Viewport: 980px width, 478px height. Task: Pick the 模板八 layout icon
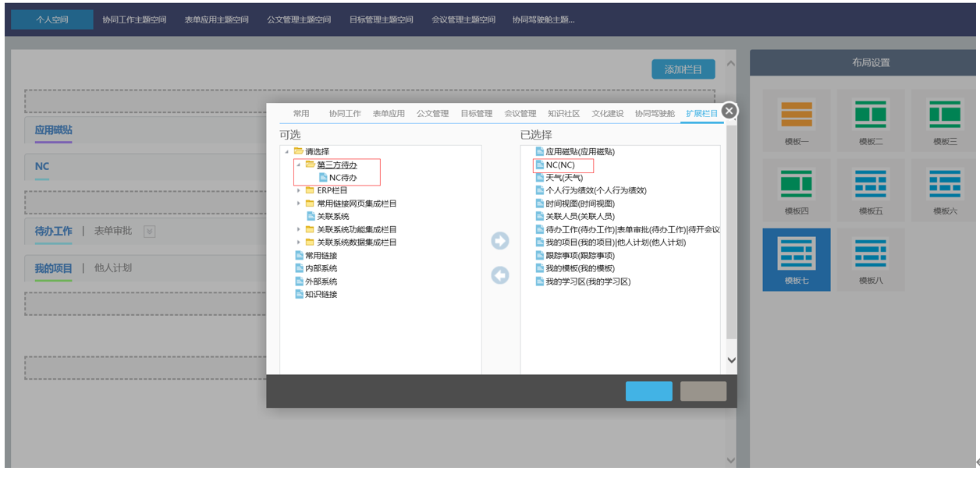coord(871,260)
